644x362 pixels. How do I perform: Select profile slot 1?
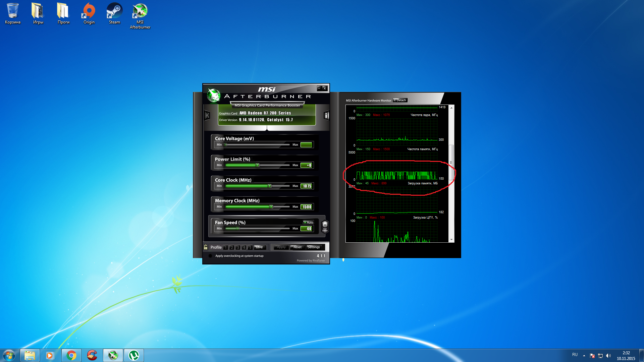point(226,247)
